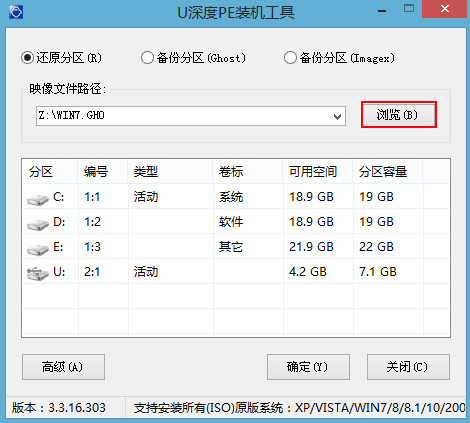Select the C: drive icon
Screen dimensions: 470x423
pos(38,199)
